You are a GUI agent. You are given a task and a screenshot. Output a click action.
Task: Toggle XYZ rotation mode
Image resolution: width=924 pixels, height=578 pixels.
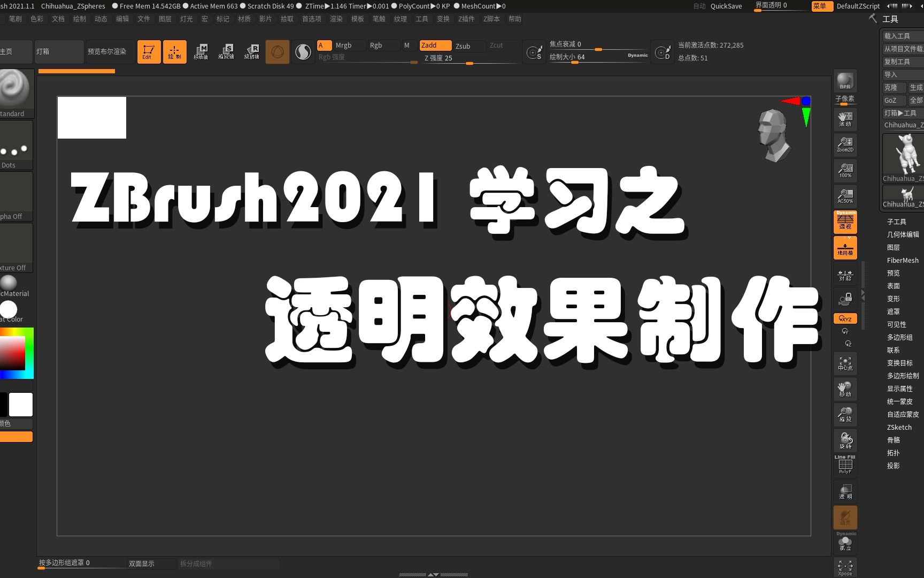click(x=845, y=318)
